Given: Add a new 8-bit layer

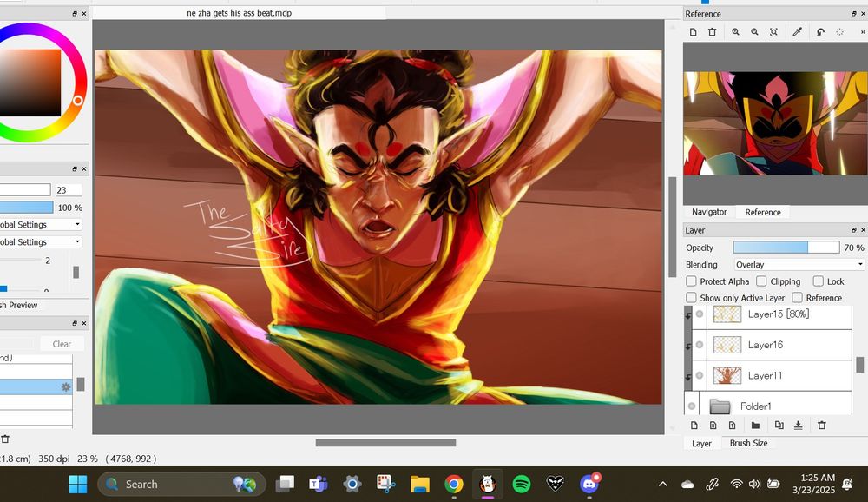Looking at the screenshot, I should tap(713, 426).
